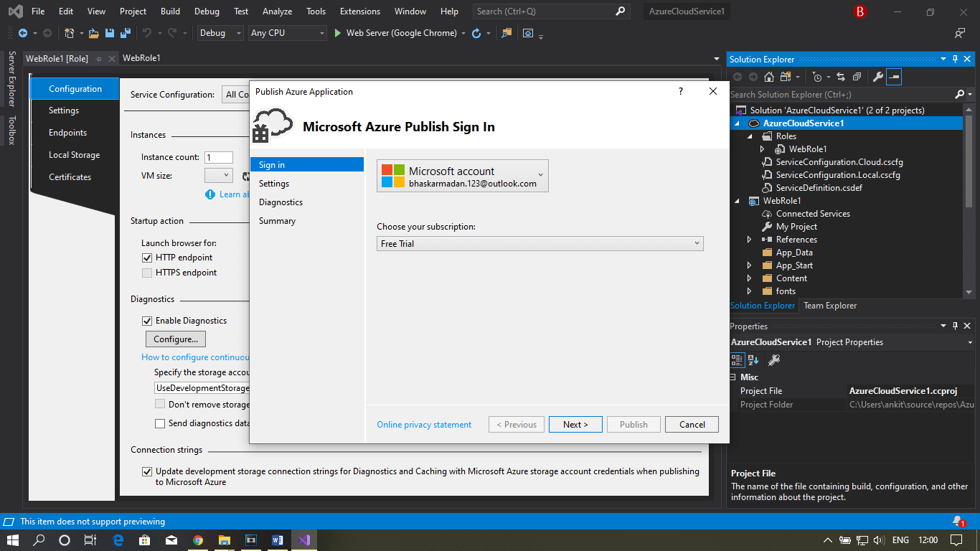Collapse the Roles folder node

click(750, 136)
